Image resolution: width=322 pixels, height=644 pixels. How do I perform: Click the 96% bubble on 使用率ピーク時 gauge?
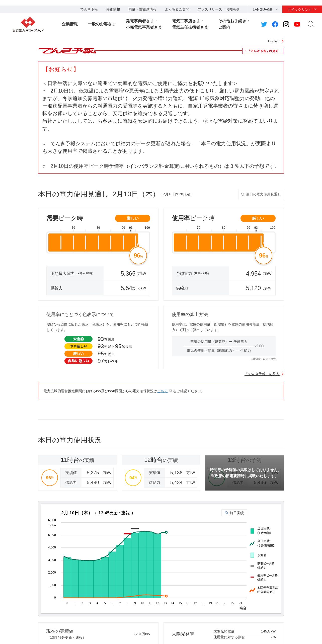[x=264, y=256]
